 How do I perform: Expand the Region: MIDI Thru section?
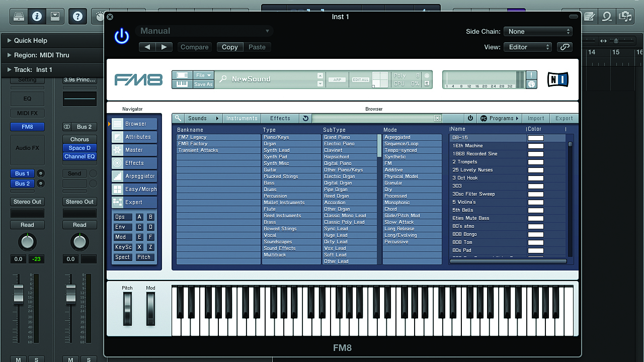click(10, 55)
